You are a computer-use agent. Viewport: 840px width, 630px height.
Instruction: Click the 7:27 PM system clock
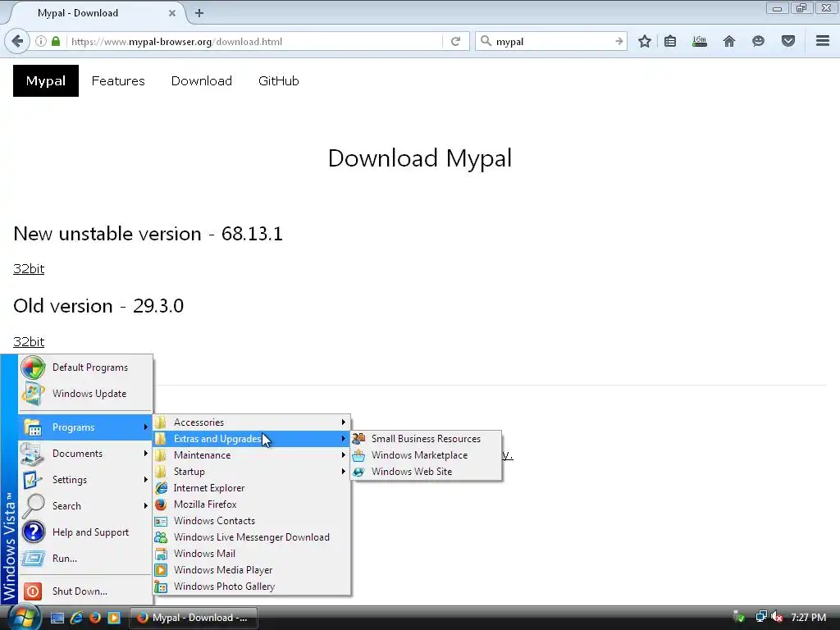(x=808, y=617)
